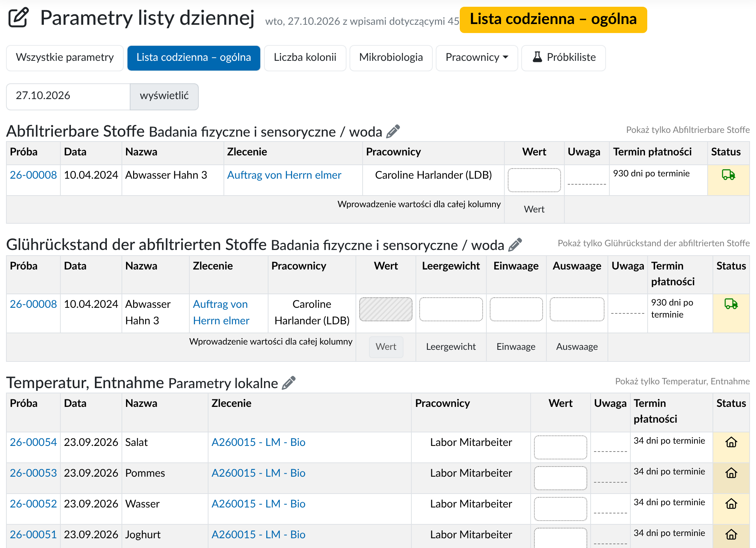Image resolution: width=756 pixels, height=548 pixels.
Task: Click house status icon for sample 26-00051
Action: (731, 534)
